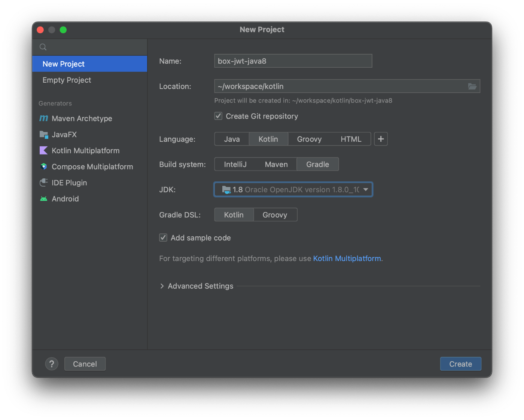Select HTML as the language
The image size is (524, 420).
click(x=351, y=139)
